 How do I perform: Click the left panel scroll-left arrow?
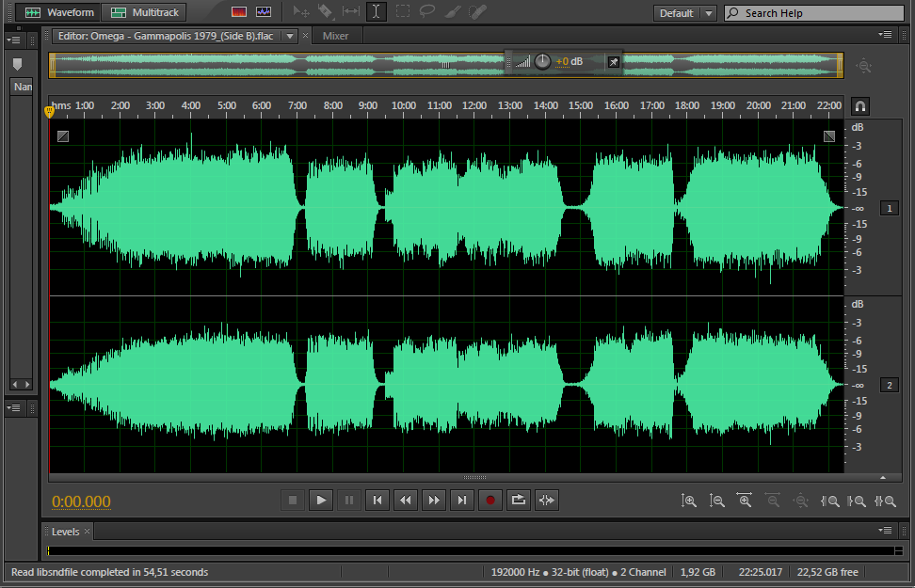15,385
